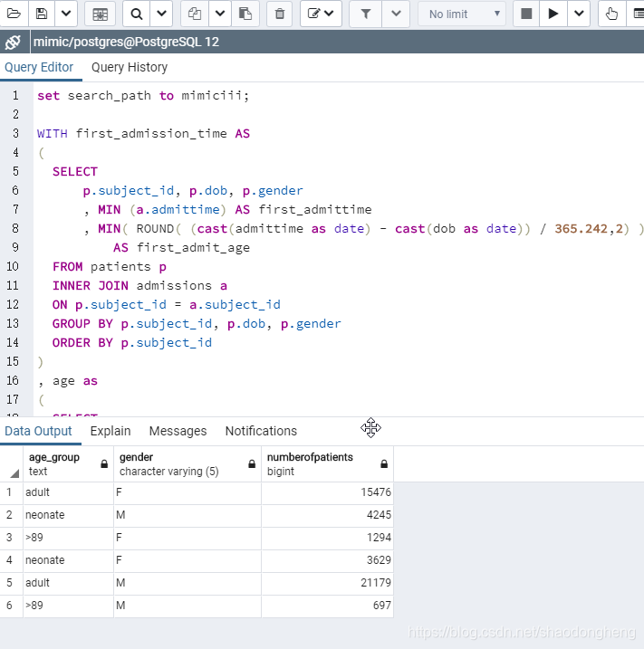Switch to the Query History tab
This screenshot has height=649, width=644.
click(130, 67)
